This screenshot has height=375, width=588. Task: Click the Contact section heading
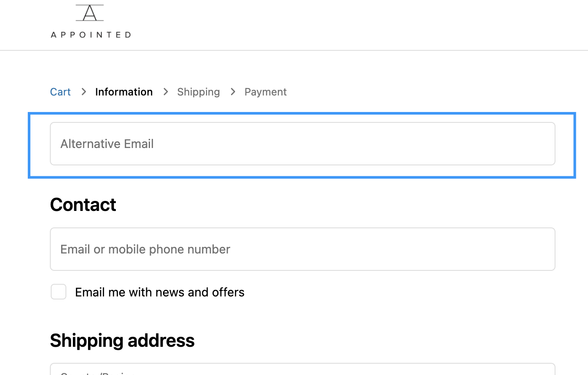click(x=83, y=205)
